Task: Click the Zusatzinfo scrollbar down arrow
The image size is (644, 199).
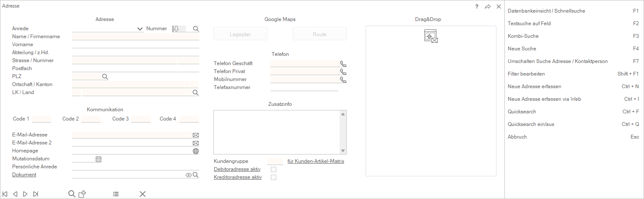Action: [343, 151]
